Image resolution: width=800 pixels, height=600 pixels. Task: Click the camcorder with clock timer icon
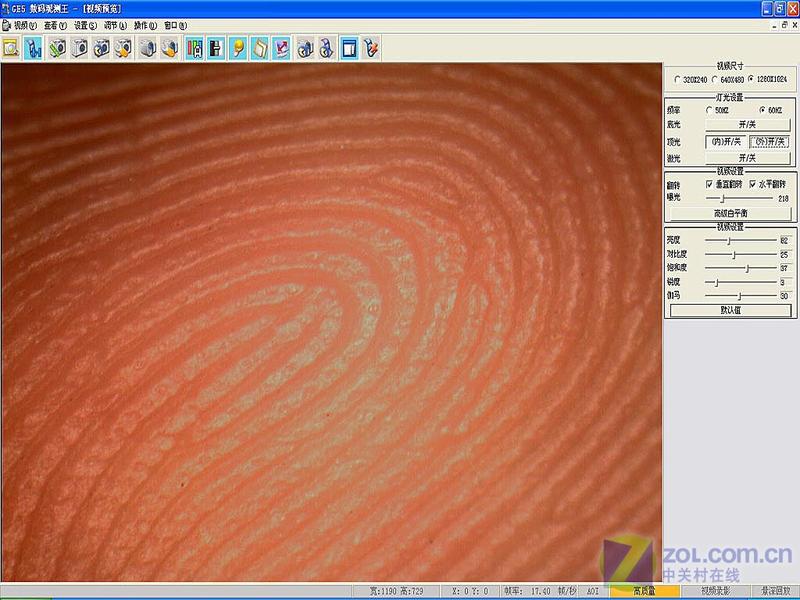click(x=305, y=48)
